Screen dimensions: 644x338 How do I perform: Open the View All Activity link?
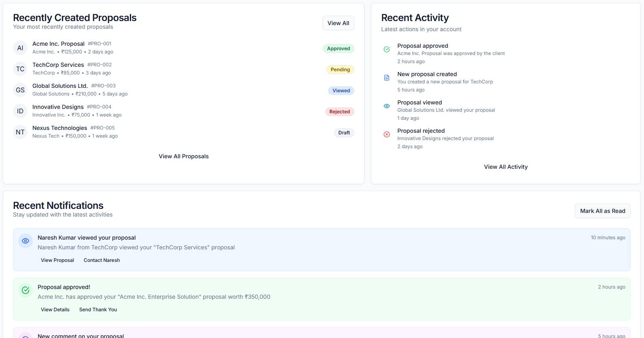[x=506, y=167]
